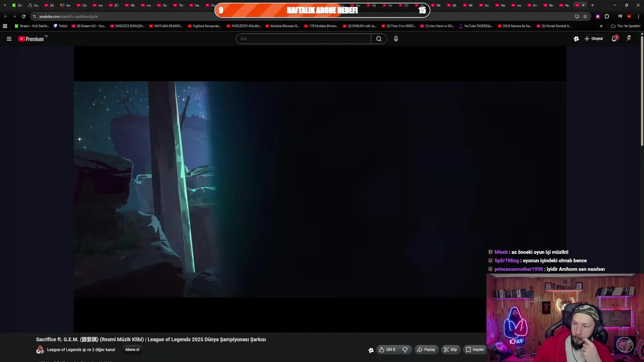Open YouTube notifications bell
Viewport: 644px width, 362px height.
(614, 39)
